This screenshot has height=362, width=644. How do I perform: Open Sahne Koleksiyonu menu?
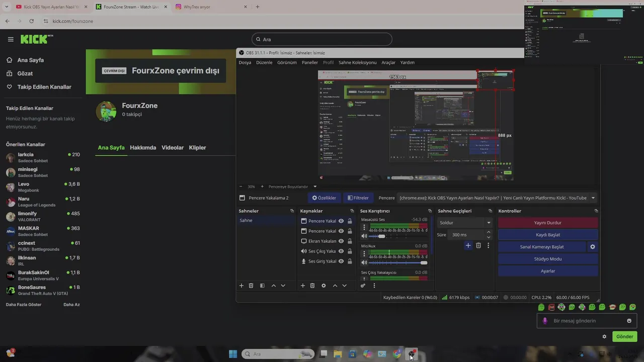[358, 62]
